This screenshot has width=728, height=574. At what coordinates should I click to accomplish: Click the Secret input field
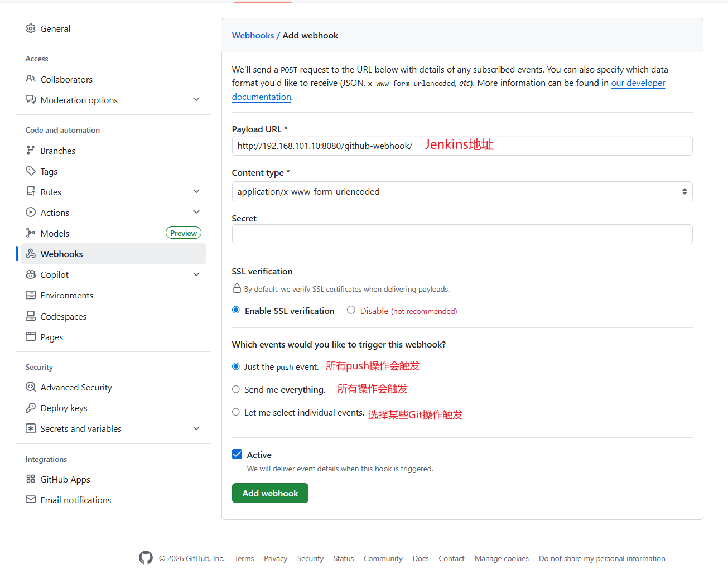pos(462,234)
